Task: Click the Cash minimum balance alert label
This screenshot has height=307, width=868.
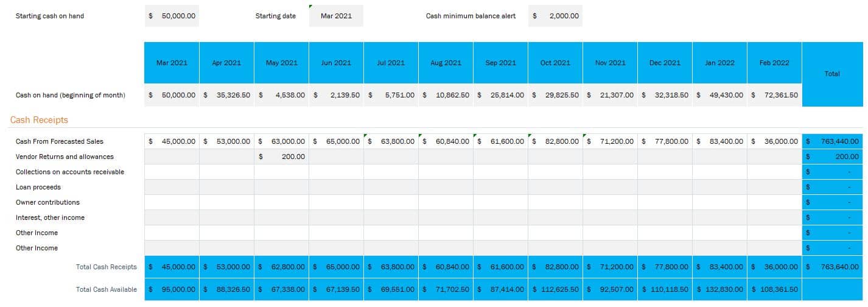Action: click(471, 16)
